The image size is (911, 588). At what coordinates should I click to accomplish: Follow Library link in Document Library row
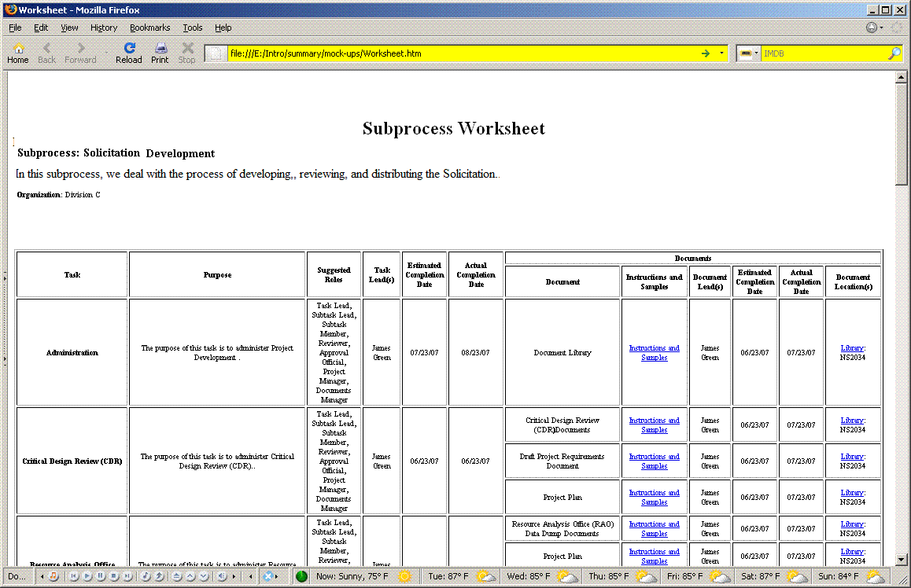852,347
